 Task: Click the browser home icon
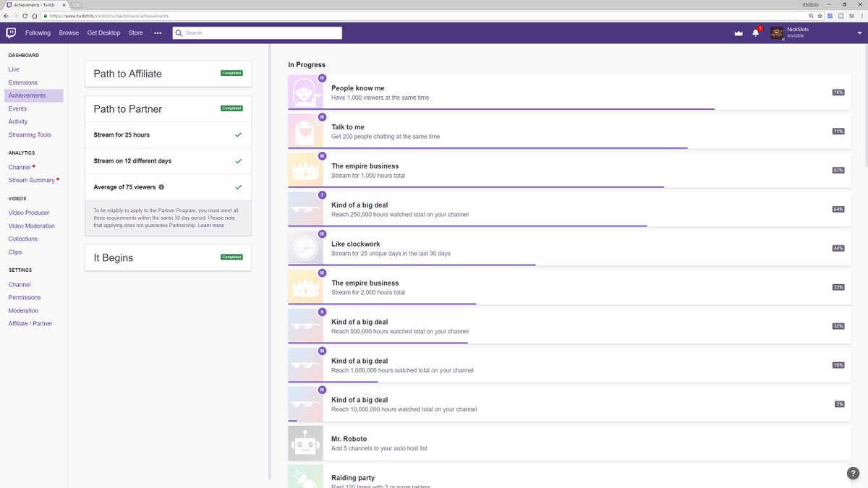[x=35, y=15]
